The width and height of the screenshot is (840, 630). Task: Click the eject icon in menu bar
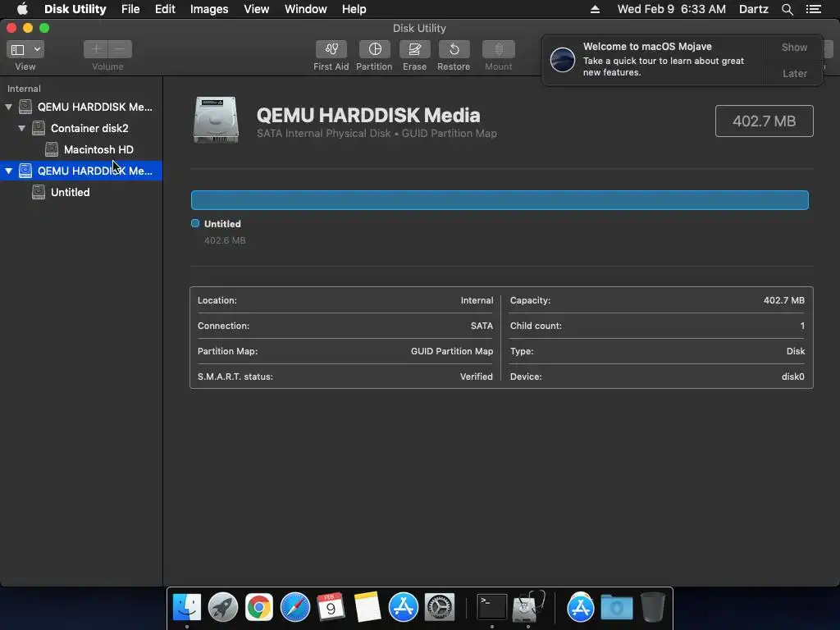(x=595, y=9)
